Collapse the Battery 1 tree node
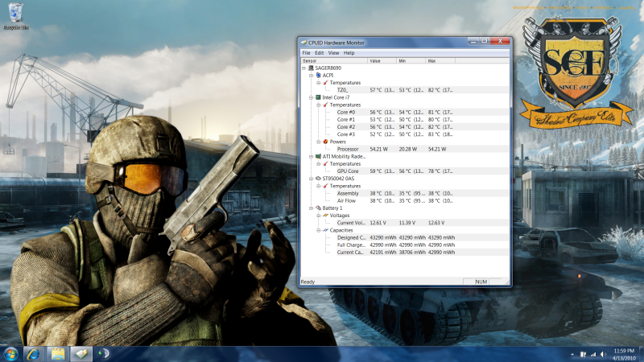 pos(311,208)
